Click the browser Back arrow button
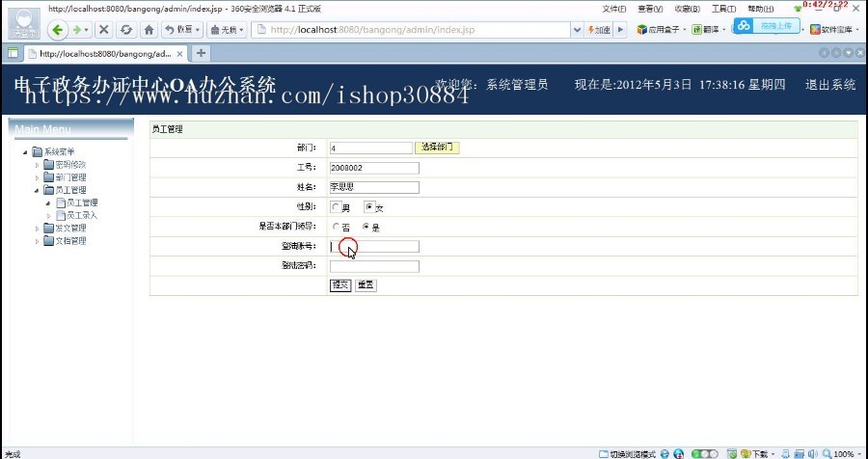The width and height of the screenshot is (868, 459). [58, 30]
